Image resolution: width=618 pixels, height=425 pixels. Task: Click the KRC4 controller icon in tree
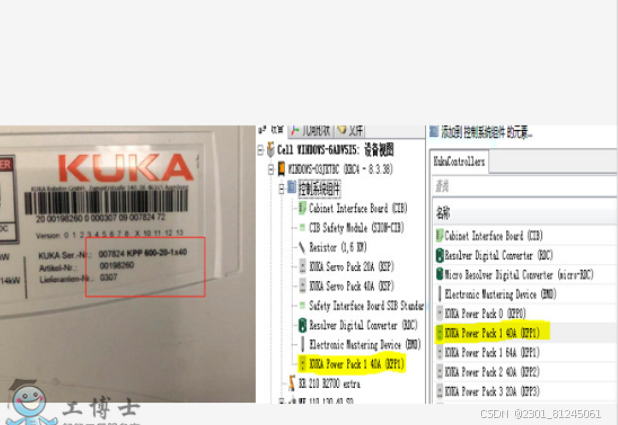click(281, 169)
